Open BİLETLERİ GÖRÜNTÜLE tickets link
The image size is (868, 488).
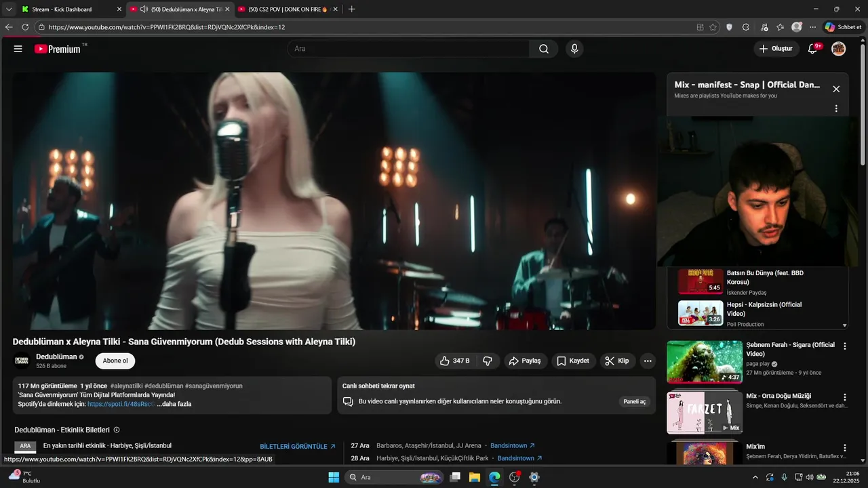tap(298, 447)
